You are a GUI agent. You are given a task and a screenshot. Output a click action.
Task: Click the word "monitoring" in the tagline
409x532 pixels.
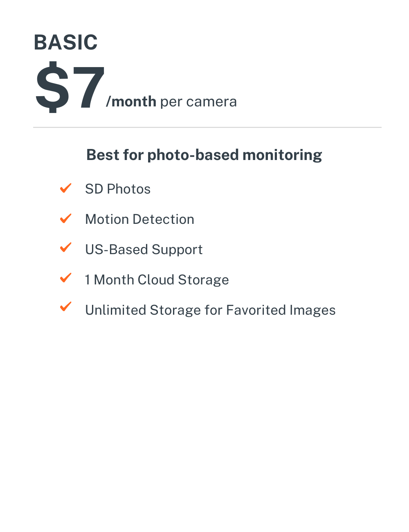[x=282, y=155]
